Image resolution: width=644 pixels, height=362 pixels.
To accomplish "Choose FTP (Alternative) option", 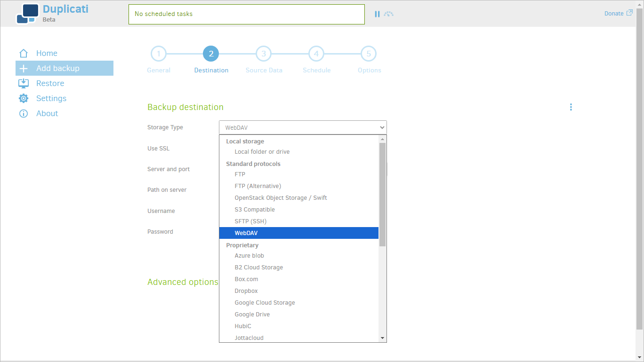I will click(299, 186).
